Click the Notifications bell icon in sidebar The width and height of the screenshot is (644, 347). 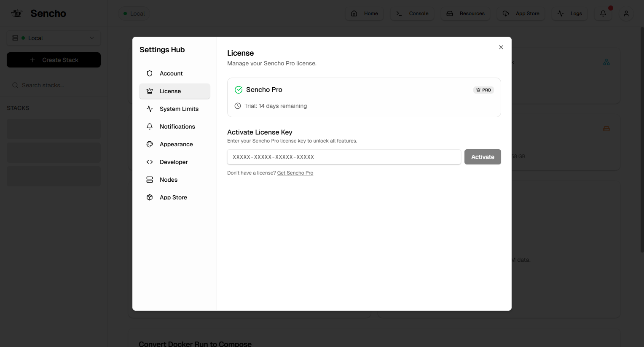click(x=150, y=126)
